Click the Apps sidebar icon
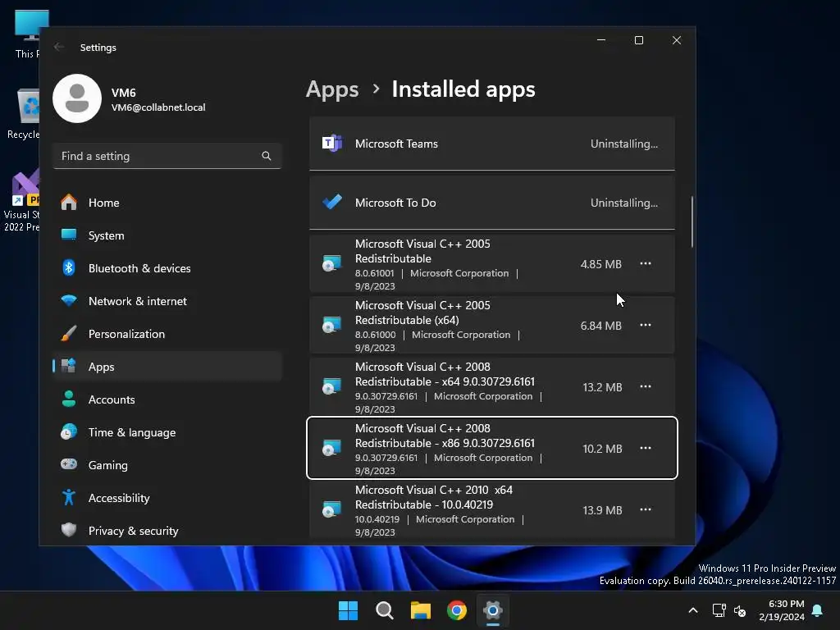Image resolution: width=840 pixels, height=630 pixels. point(69,367)
